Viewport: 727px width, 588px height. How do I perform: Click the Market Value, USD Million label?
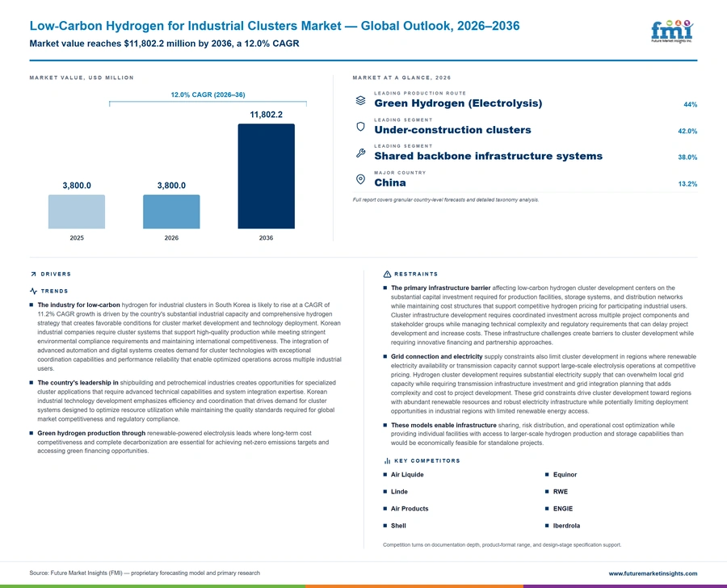click(x=82, y=78)
